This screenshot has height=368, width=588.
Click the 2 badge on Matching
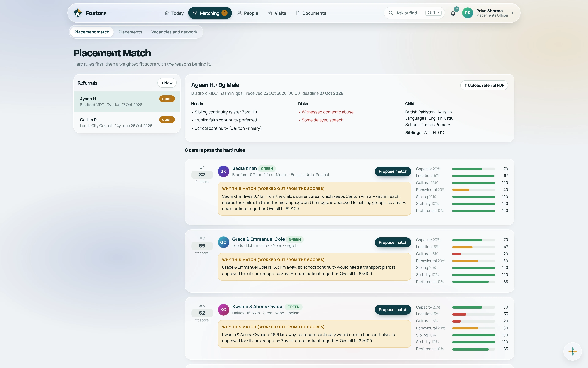[x=224, y=13]
